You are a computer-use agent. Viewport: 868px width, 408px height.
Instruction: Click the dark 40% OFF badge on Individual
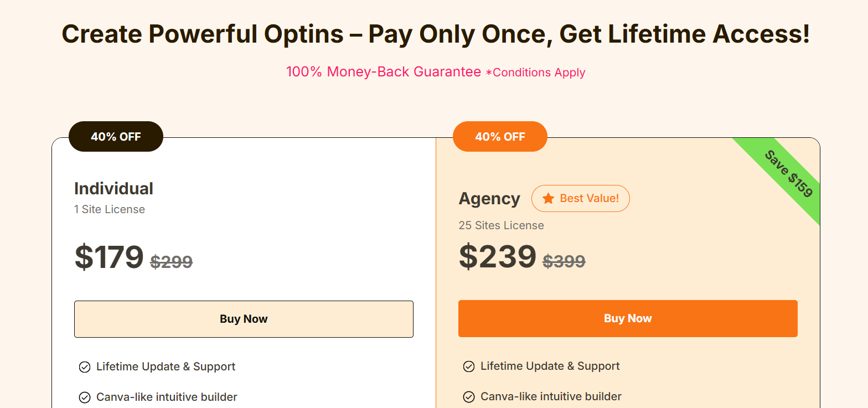coord(116,136)
